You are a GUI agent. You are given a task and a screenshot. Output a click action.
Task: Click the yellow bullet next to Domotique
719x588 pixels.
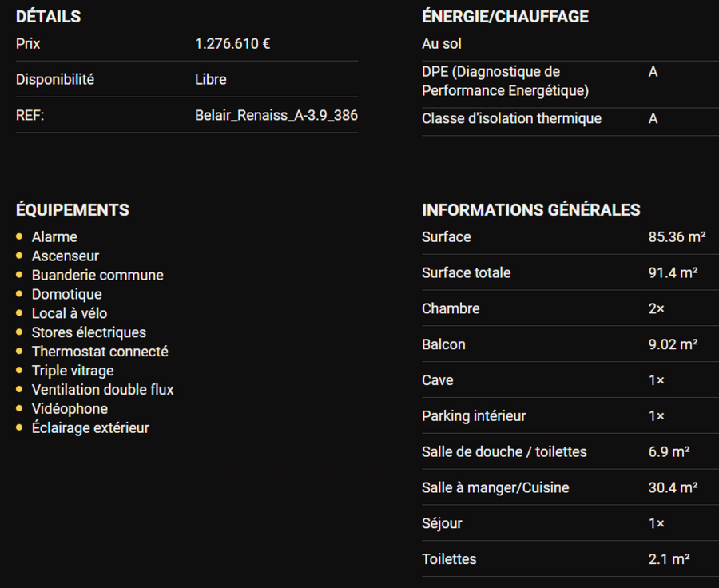[19, 295]
